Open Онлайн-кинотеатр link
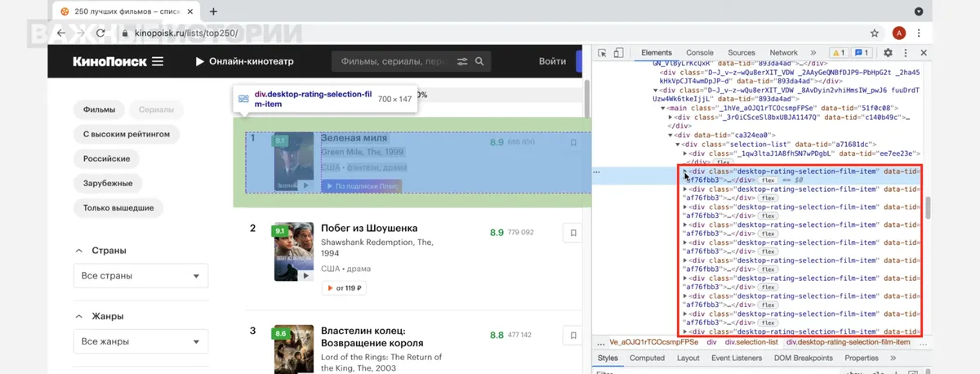Image resolution: width=980 pixels, height=374 pixels. coord(243,61)
